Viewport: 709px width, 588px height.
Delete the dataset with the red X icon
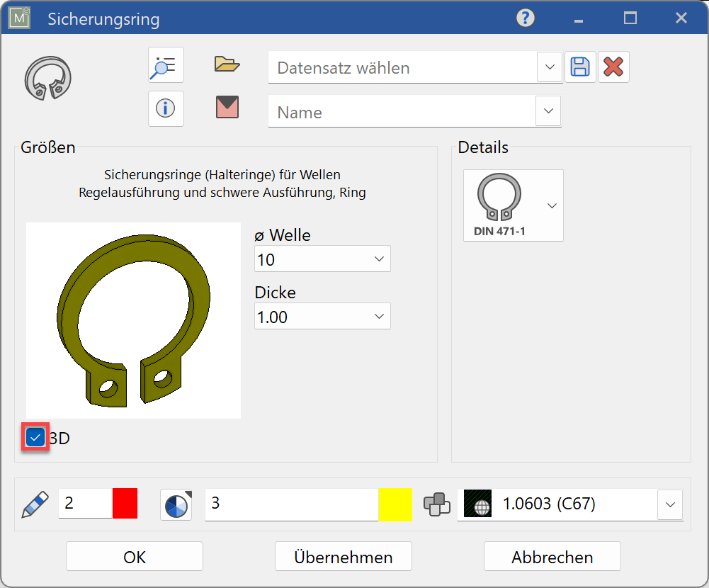(613, 66)
